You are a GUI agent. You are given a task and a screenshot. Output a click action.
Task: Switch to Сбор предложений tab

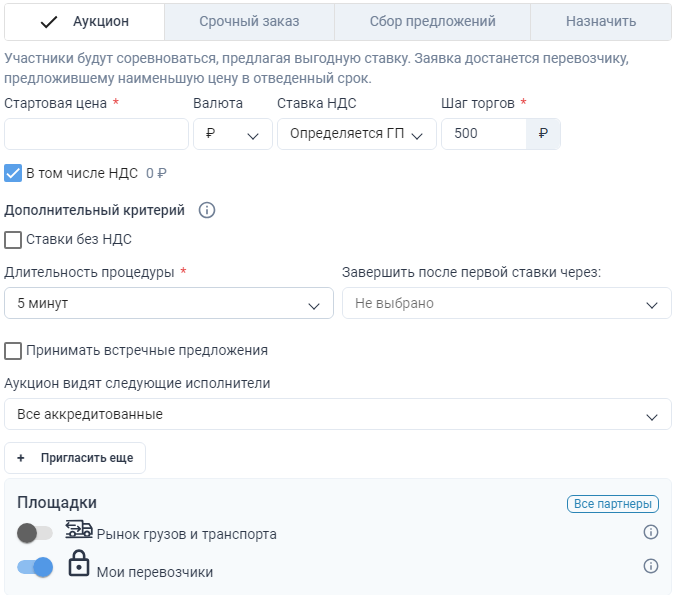[433, 21]
